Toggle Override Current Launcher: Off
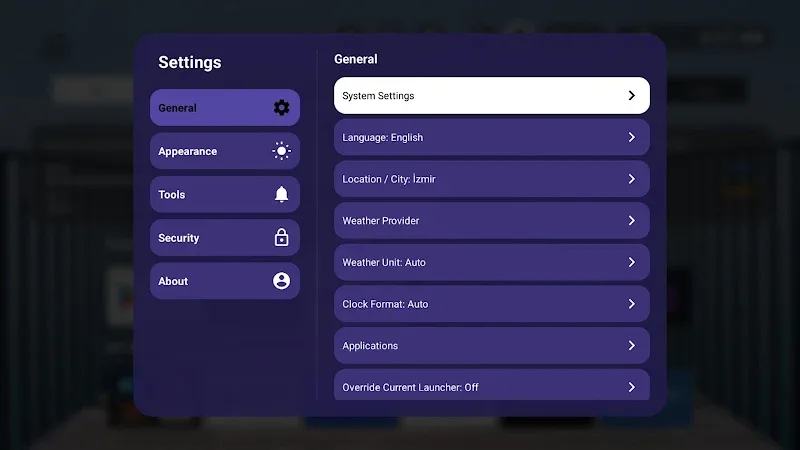 coord(492,385)
